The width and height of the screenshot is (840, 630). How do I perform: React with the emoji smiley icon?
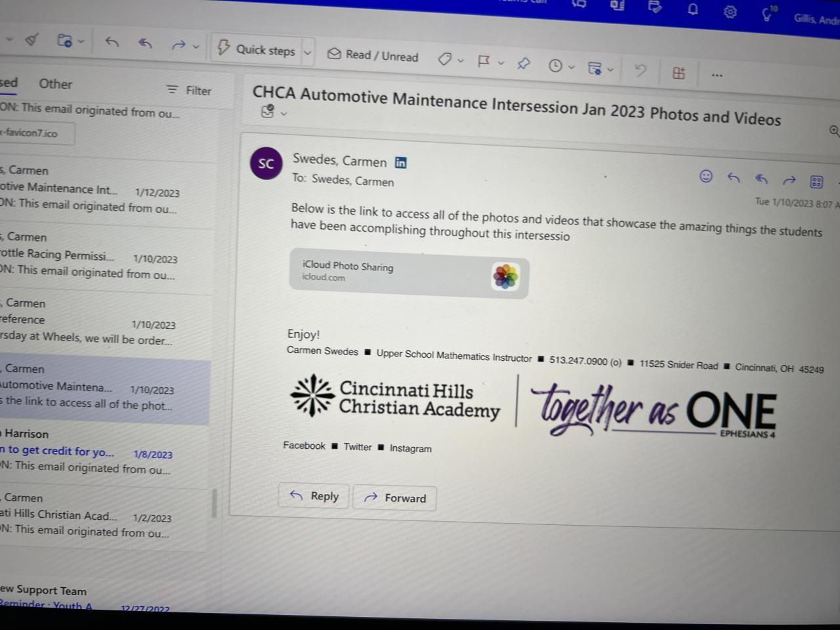click(x=706, y=176)
